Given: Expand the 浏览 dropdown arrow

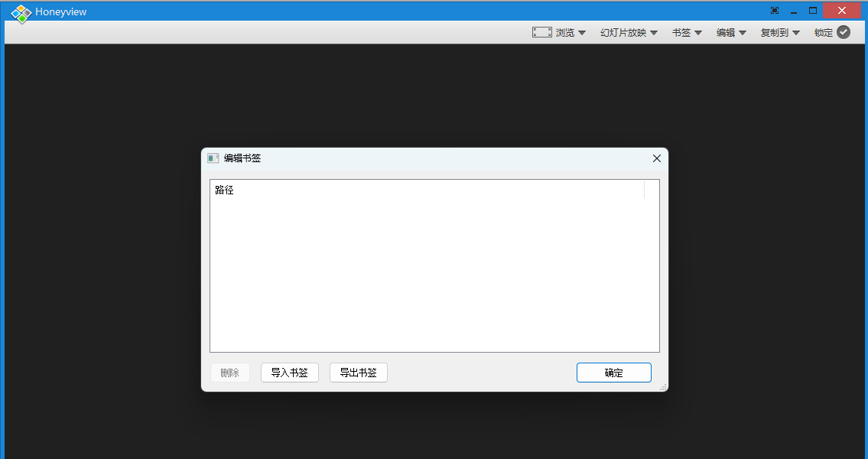Looking at the screenshot, I should pos(582,32).
